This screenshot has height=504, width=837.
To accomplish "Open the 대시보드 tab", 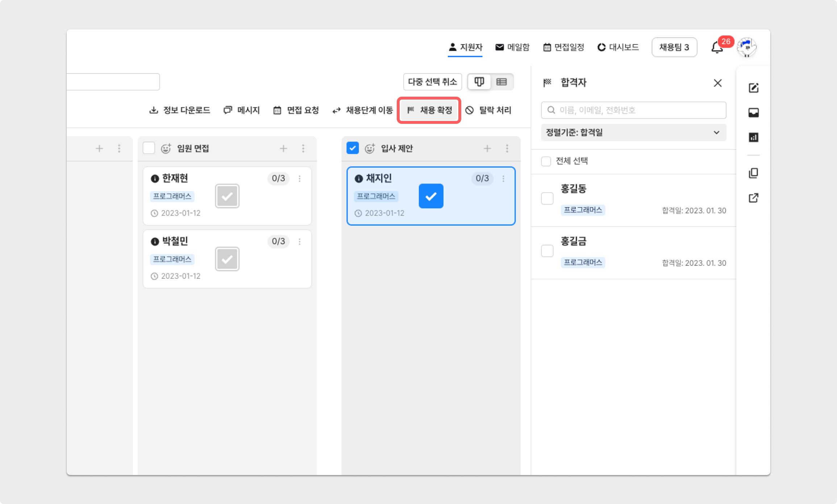I will (618, 47).
